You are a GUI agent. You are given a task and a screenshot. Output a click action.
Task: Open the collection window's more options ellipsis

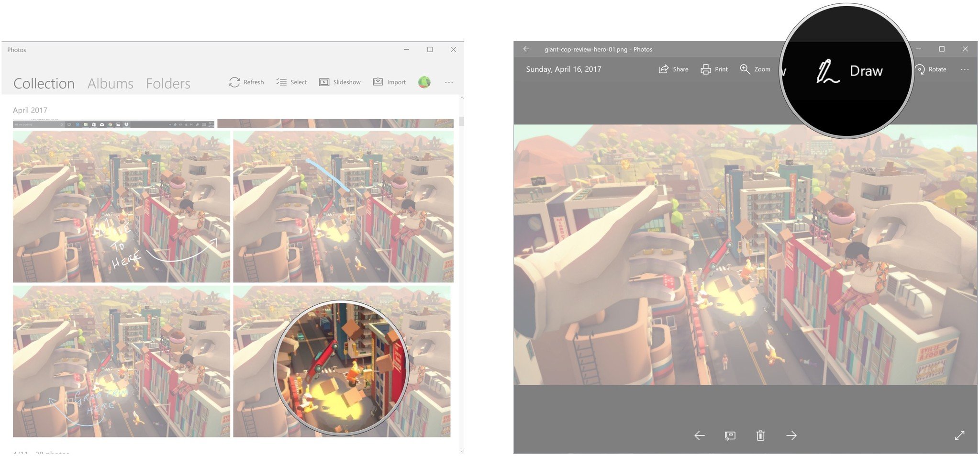[x=449, y=82]
